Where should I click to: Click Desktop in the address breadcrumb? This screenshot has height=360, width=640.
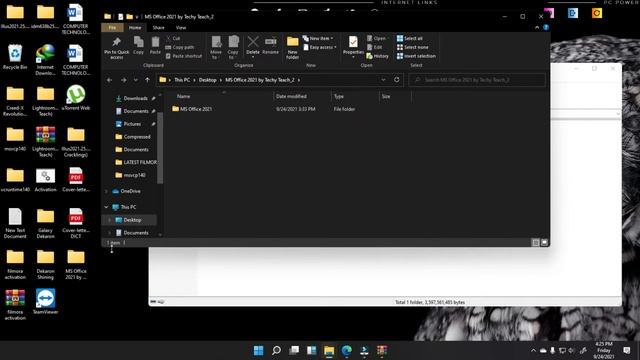coord(207,80)
